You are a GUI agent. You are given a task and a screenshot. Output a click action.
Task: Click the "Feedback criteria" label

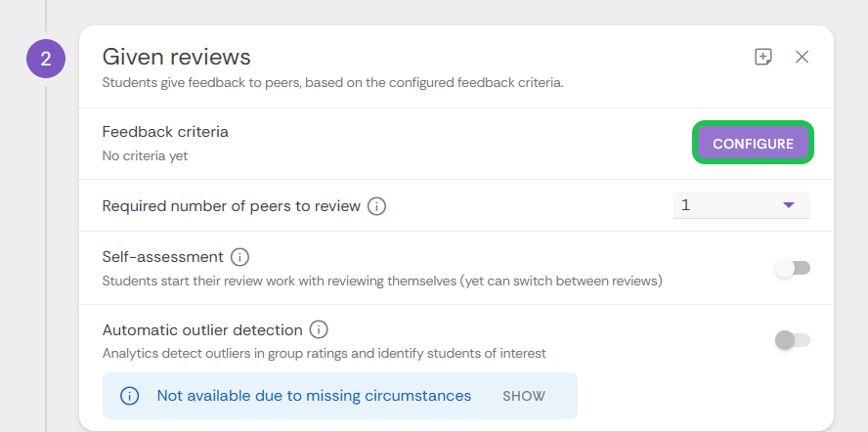coord(165,132)
